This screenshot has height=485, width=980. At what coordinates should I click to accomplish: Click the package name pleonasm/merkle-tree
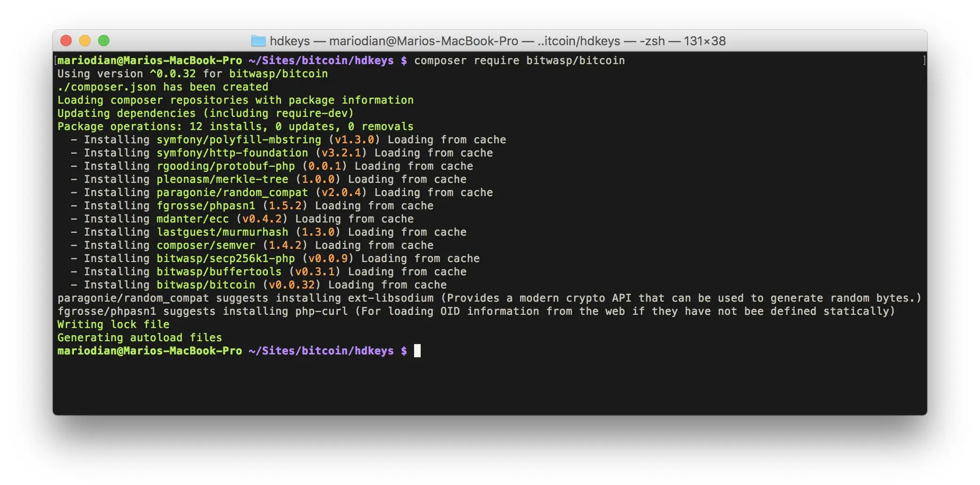(x=222, y=179)
